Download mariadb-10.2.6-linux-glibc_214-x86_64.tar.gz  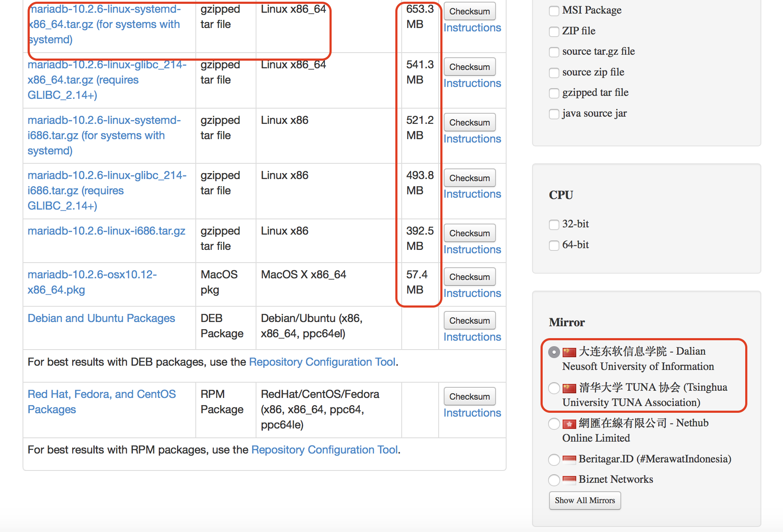pyautogui.click(x=107, y=80)
